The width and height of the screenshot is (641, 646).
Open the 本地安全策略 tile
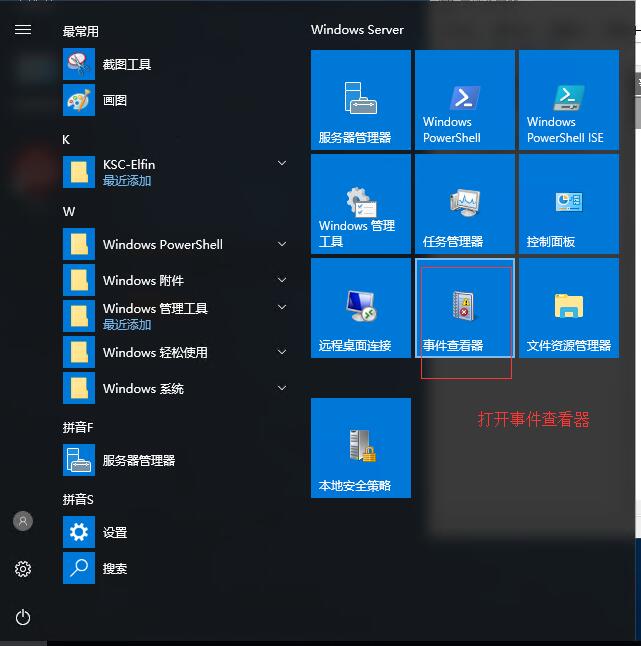click(361, 448)
